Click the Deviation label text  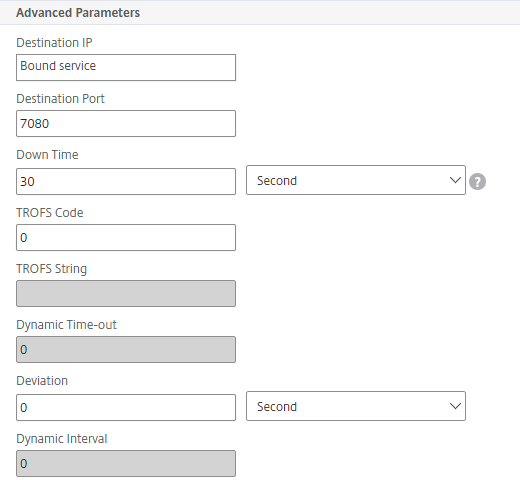pyautogui.click(x=42, y=381)
